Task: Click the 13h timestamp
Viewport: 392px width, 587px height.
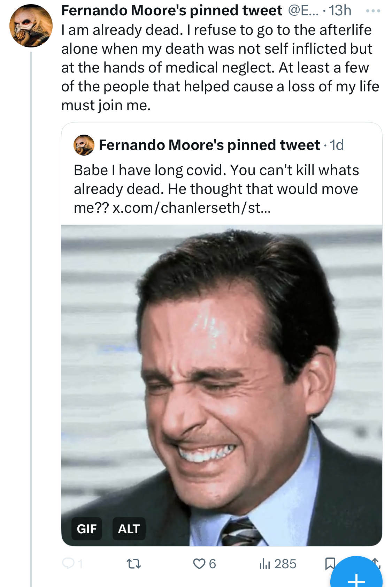Action: point(340,10)
